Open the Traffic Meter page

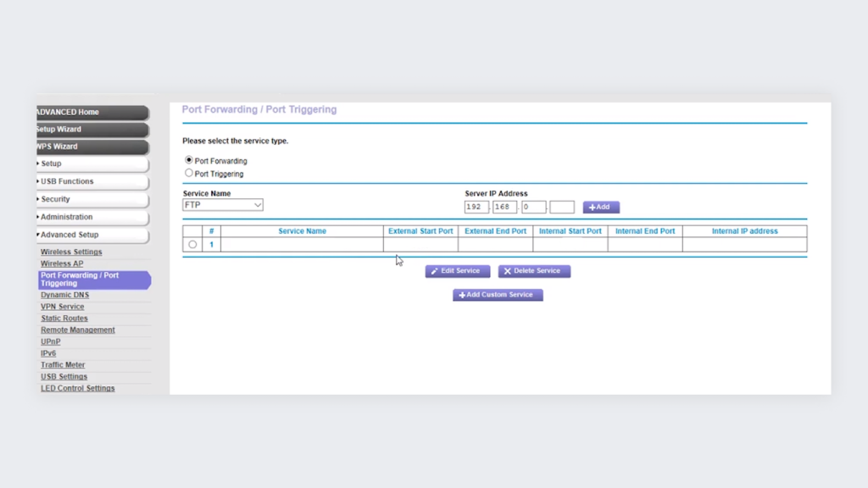(63, 364)
